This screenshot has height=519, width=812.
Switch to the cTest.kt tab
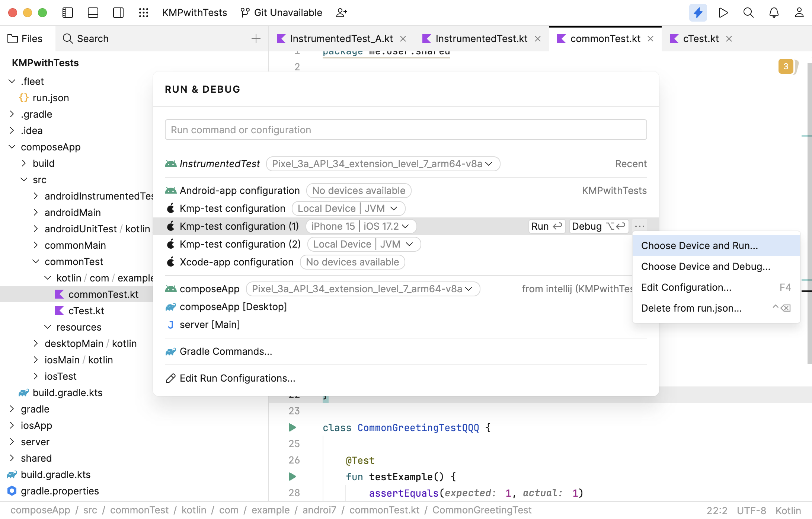pos(701,38)
